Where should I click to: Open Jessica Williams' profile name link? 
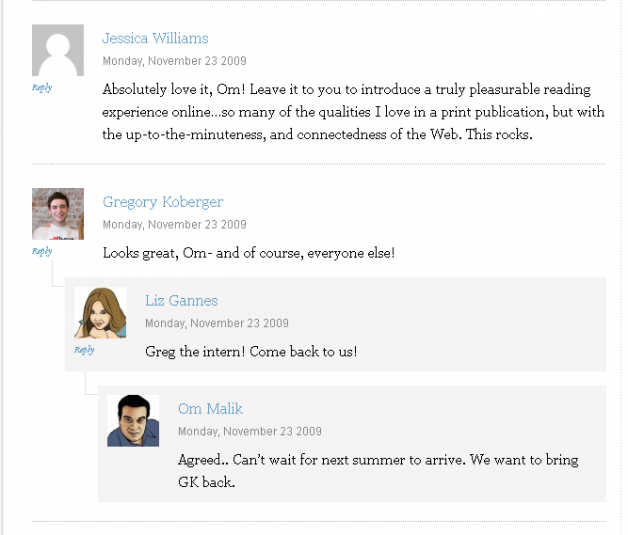point(155,38)
